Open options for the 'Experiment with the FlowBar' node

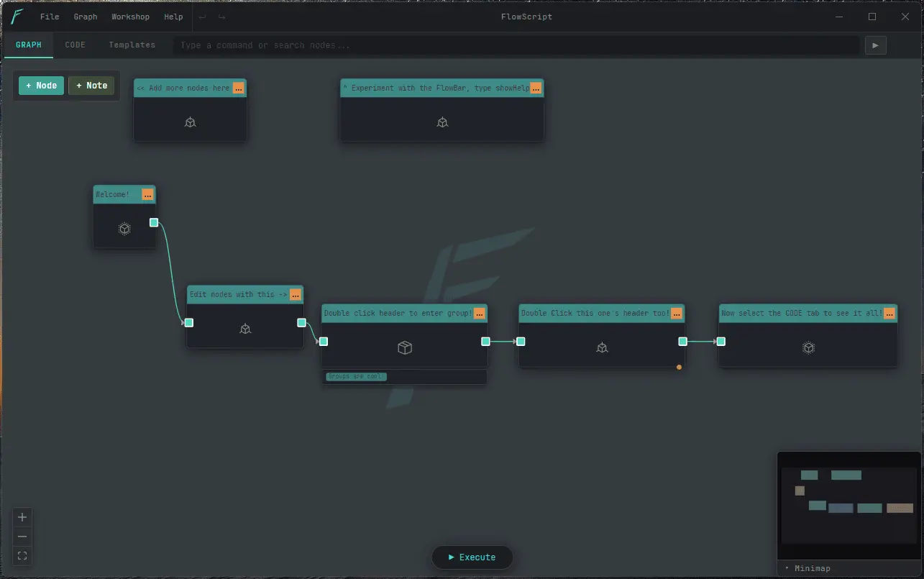pyautogui.click(x=536, y=88)
